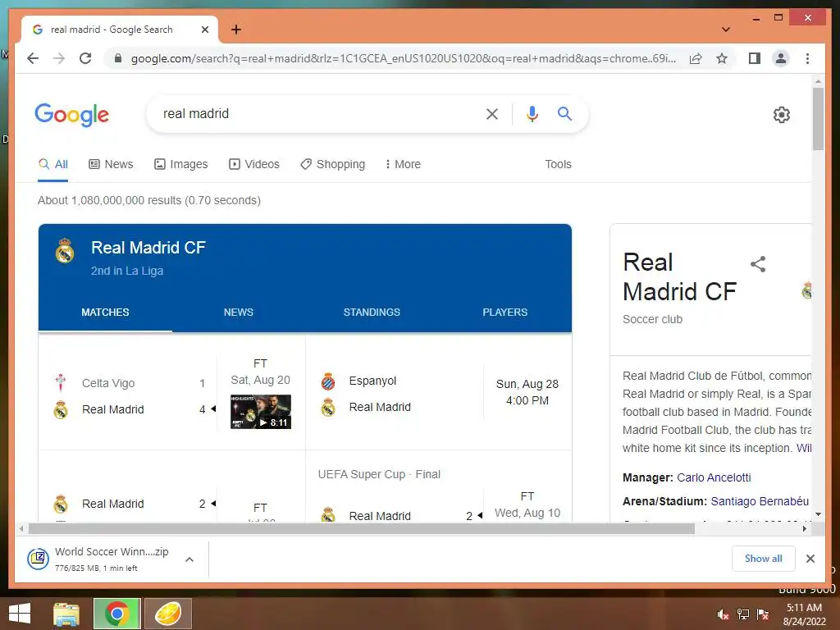The image size is (840, 630).
Task: Click the browser forward arrow
Action: point(59,58)
